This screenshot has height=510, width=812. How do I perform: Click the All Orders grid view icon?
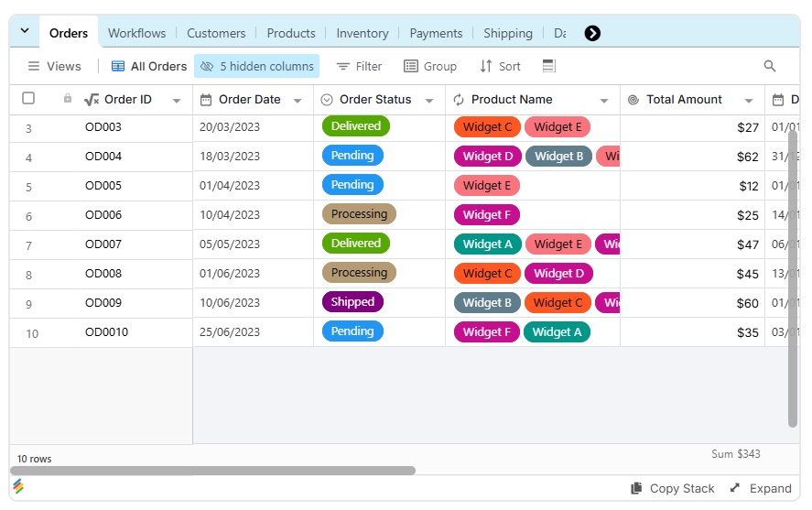(118, 66)
